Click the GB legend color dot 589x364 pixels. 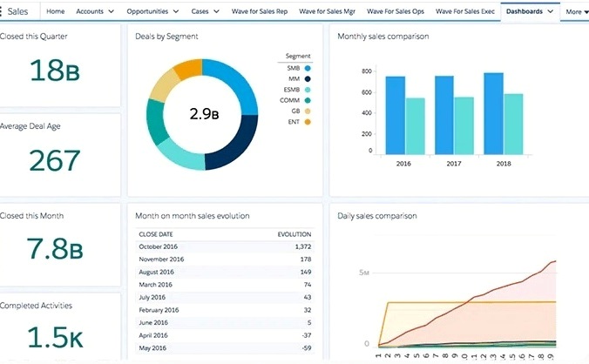click(308, 111)
